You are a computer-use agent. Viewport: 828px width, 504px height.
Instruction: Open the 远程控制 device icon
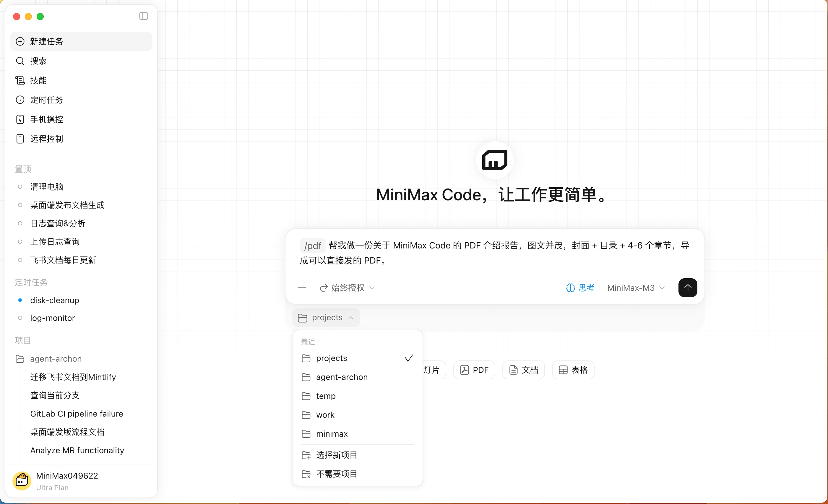point(20,139)
